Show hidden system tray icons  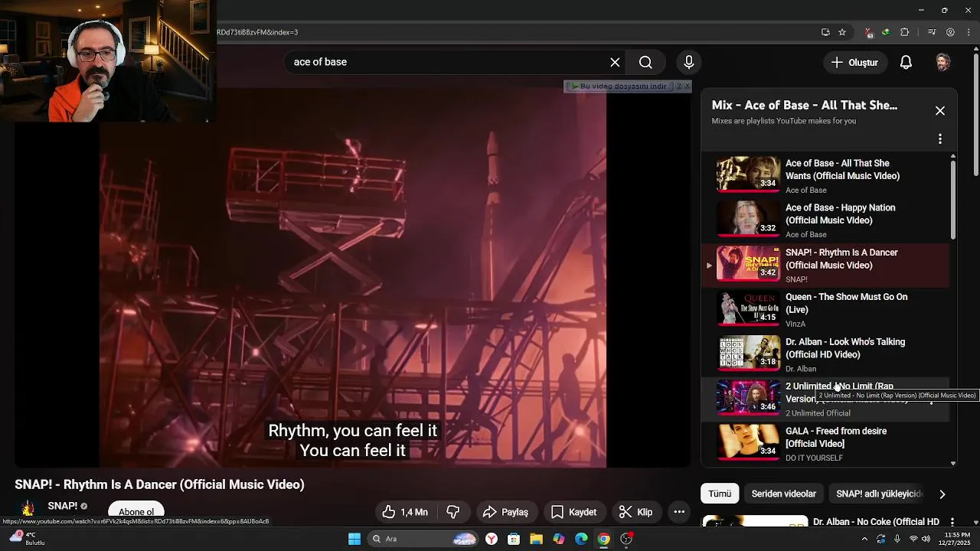click(x=864, y=539)
